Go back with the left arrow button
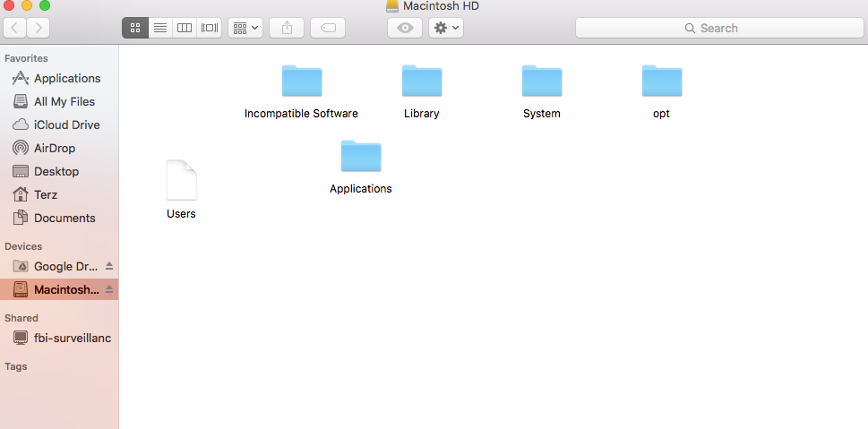 pos(15,28)
